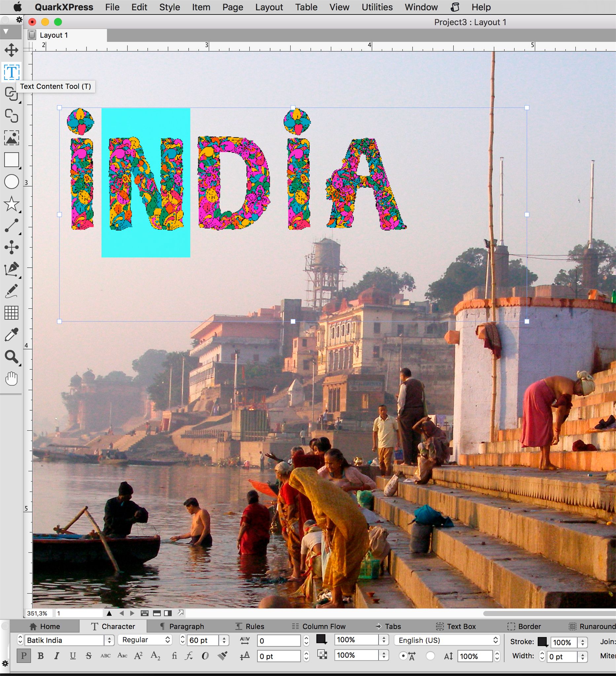Switch to the Rules tab
The height and width of the screenshot is (676, 616).
pyautogui.click(x=250, y=626)
